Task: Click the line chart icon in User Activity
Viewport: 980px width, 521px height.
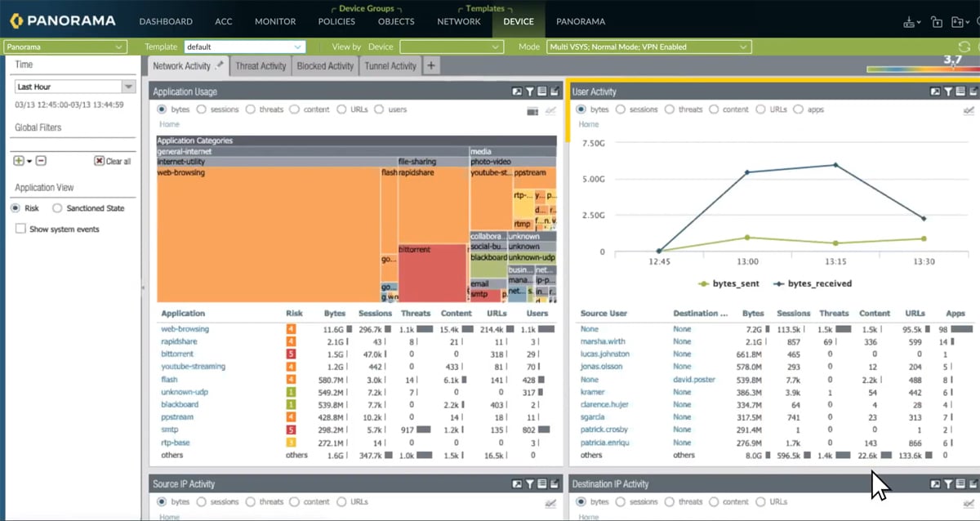Action: pyautogui.click(x=969, y=110)
